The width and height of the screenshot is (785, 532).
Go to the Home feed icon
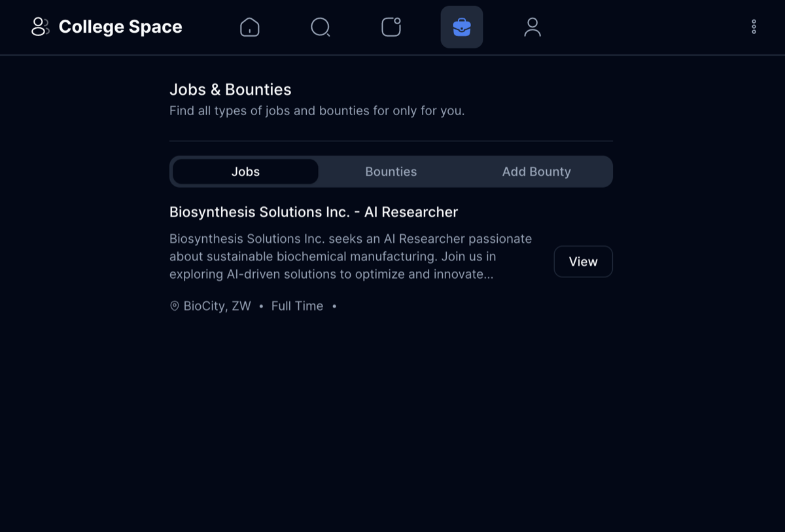(x=250, y=27)
